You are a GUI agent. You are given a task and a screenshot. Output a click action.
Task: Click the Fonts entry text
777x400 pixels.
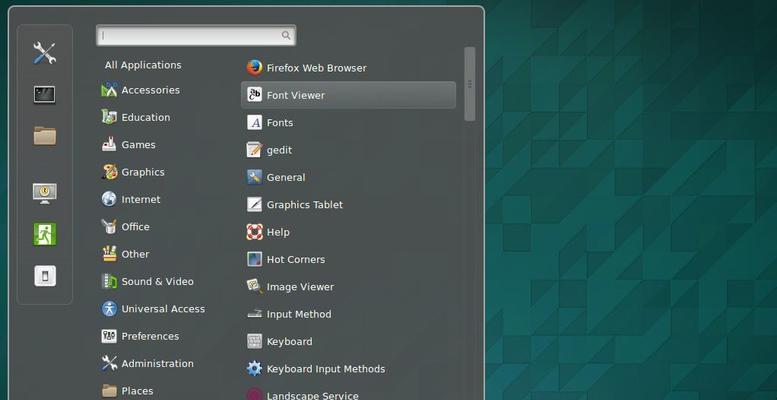[x=280, y=122]
